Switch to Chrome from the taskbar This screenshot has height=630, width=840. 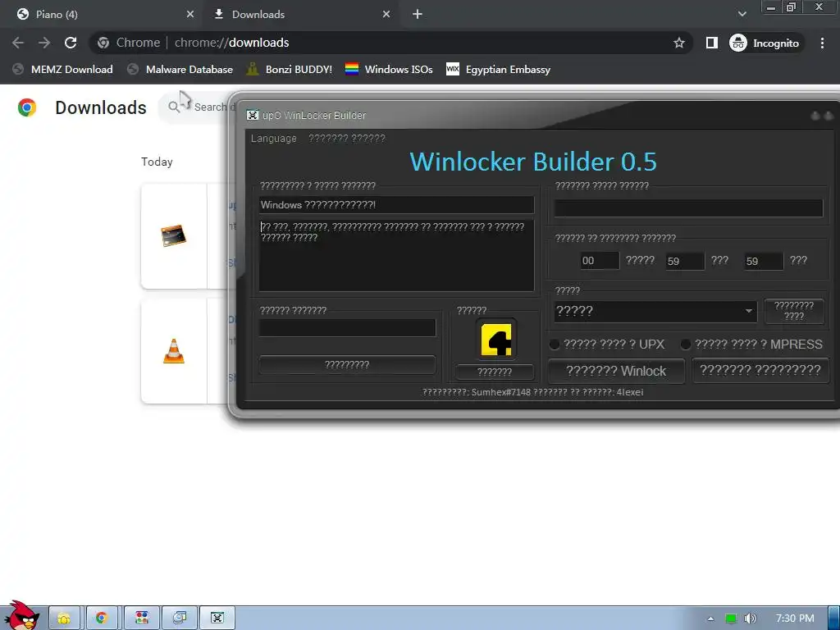[102, 619]
